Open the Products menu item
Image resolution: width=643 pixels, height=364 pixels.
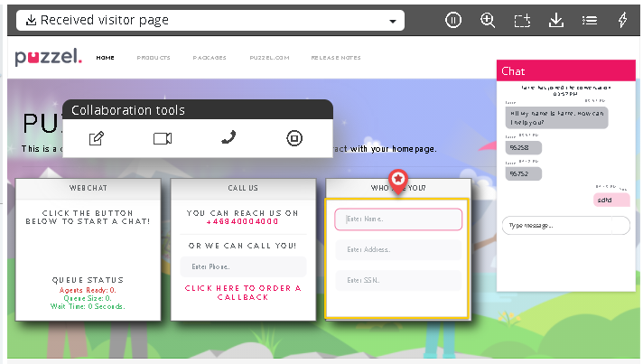click(x=154, y=58)
